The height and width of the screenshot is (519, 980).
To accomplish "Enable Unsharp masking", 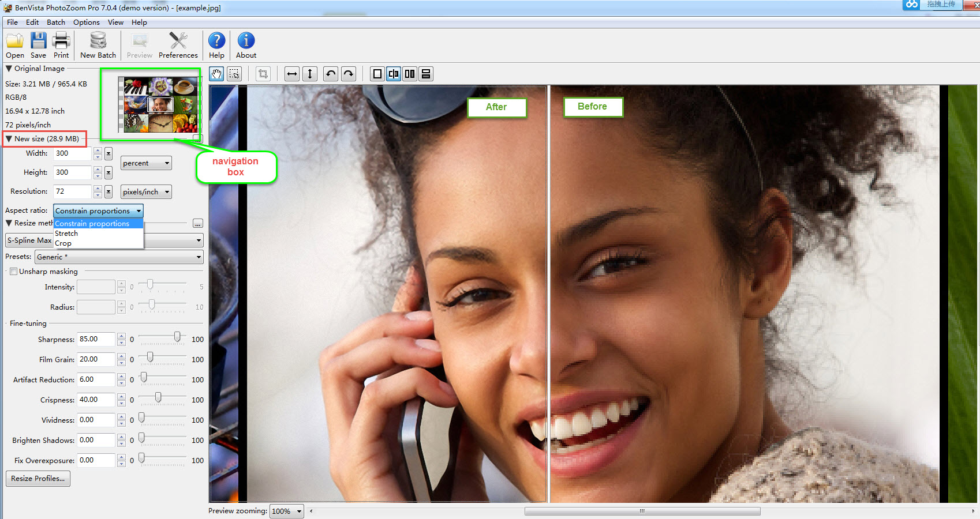I will 13,271.
